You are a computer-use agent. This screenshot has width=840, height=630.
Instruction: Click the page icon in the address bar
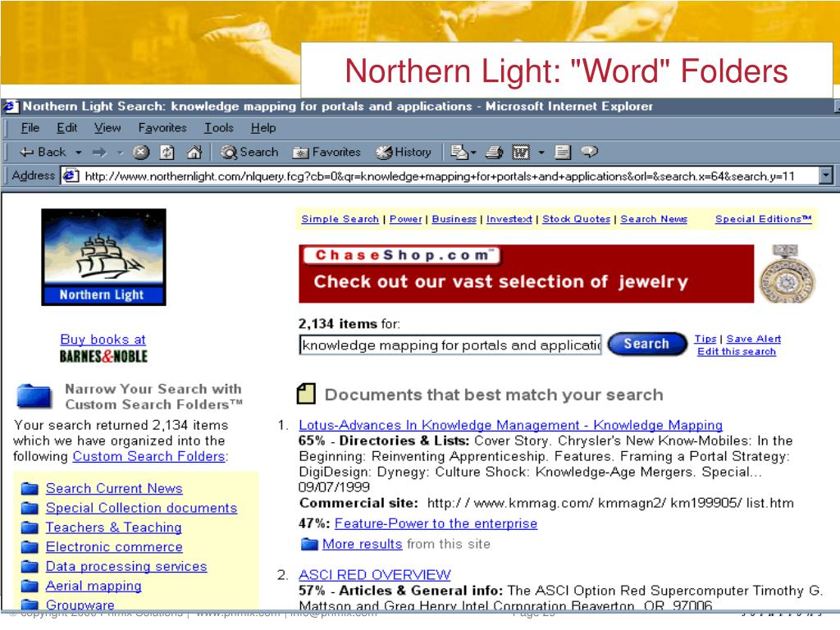pyautogui.click(x=71, y=176)
